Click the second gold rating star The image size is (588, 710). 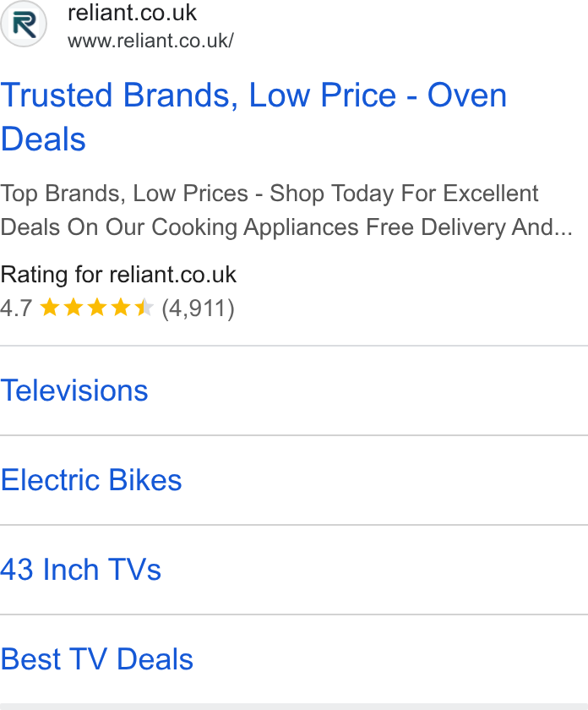tap(73, 308)
